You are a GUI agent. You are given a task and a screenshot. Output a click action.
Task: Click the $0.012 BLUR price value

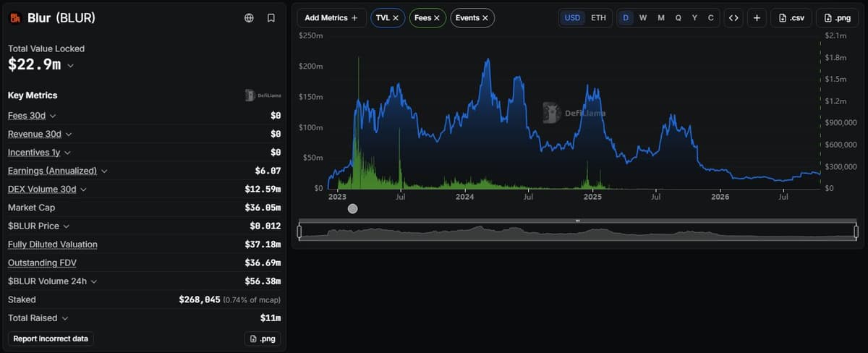pos(265,226)
